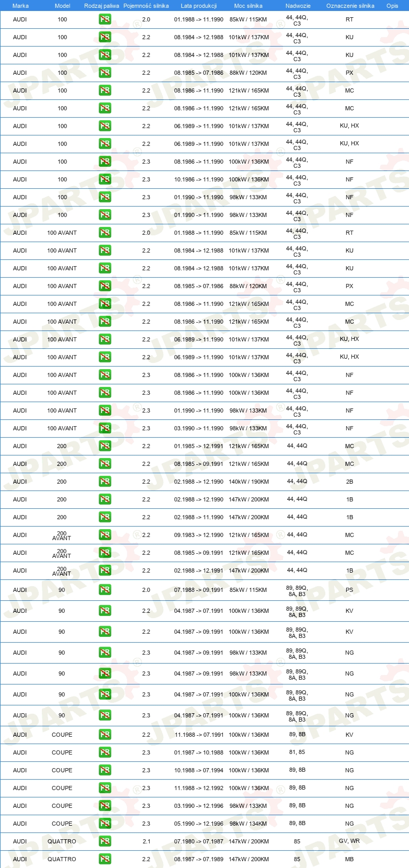Click fuel icon in 200 AVANT row dated 09.1983
Viewport: 409px width, 868px height.
coord(105,535)
